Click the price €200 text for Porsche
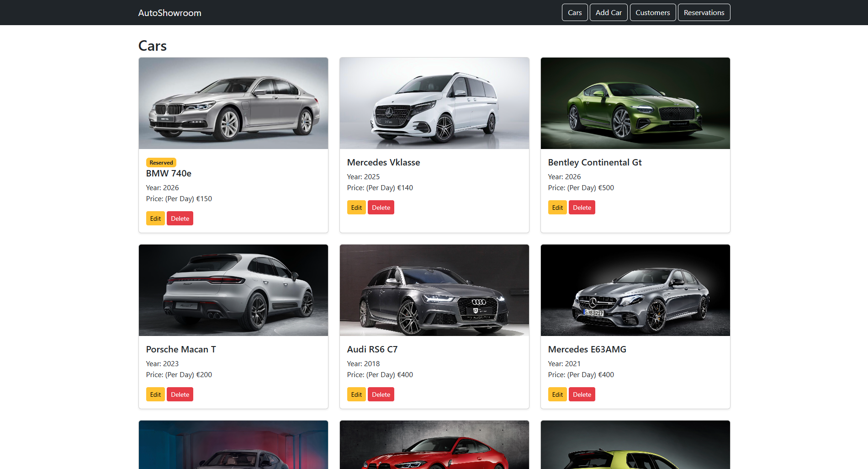The height and width of the screenshot is (469, 868). (179, 375)
